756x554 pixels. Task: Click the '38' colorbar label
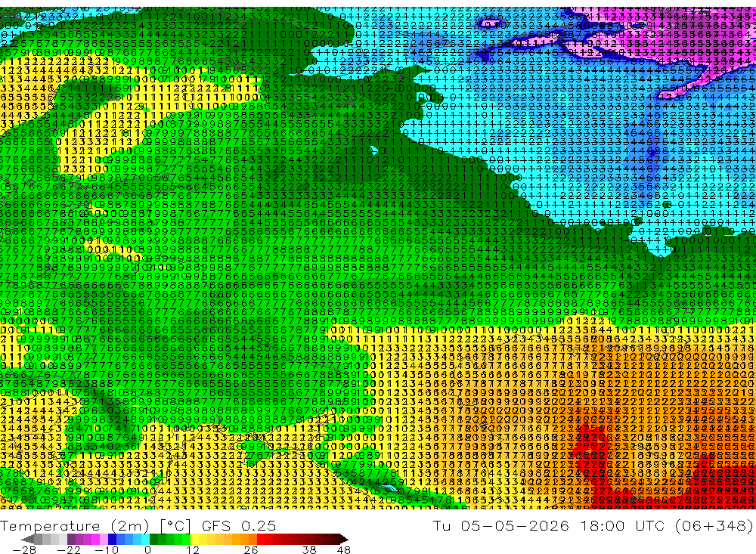(x=308, y=549)
